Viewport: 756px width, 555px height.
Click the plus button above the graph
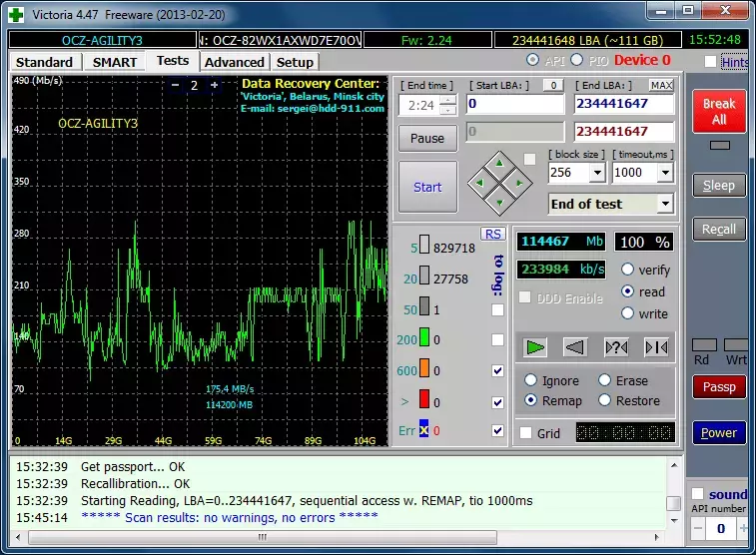(214, 85)
